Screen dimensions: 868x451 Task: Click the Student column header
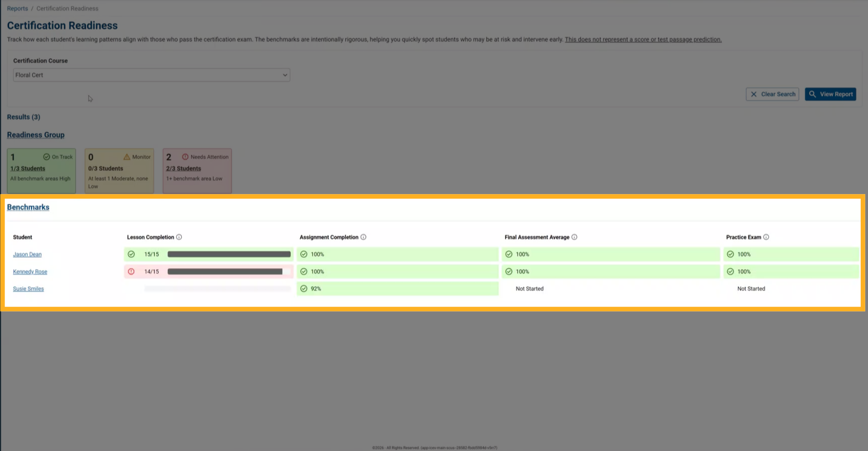(x=23, y=237)
